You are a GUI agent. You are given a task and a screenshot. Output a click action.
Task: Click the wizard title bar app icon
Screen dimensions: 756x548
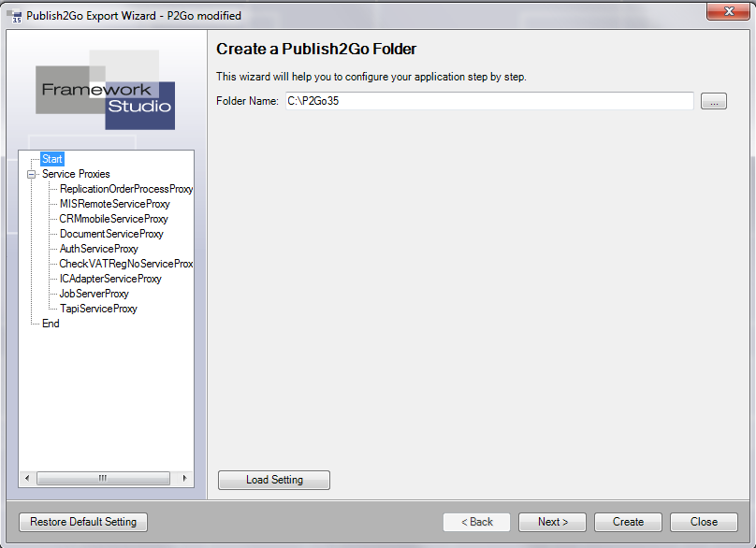[14, 15]
